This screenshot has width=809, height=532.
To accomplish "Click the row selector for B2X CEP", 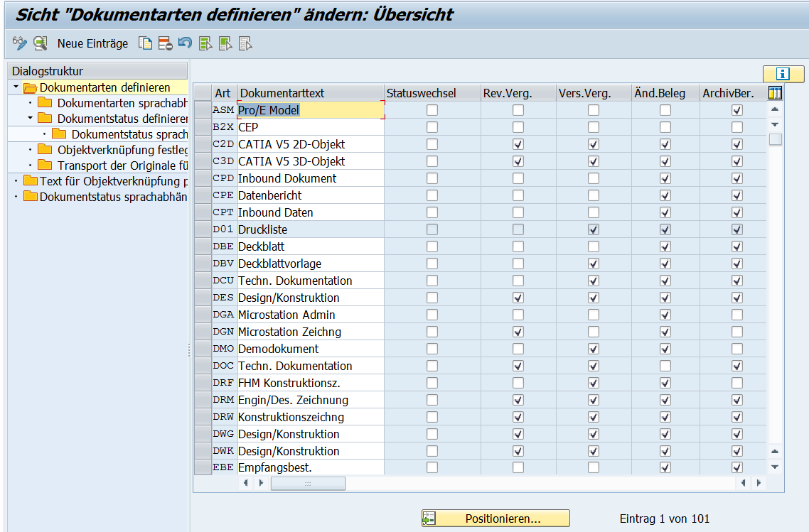I will pos(203,127).
